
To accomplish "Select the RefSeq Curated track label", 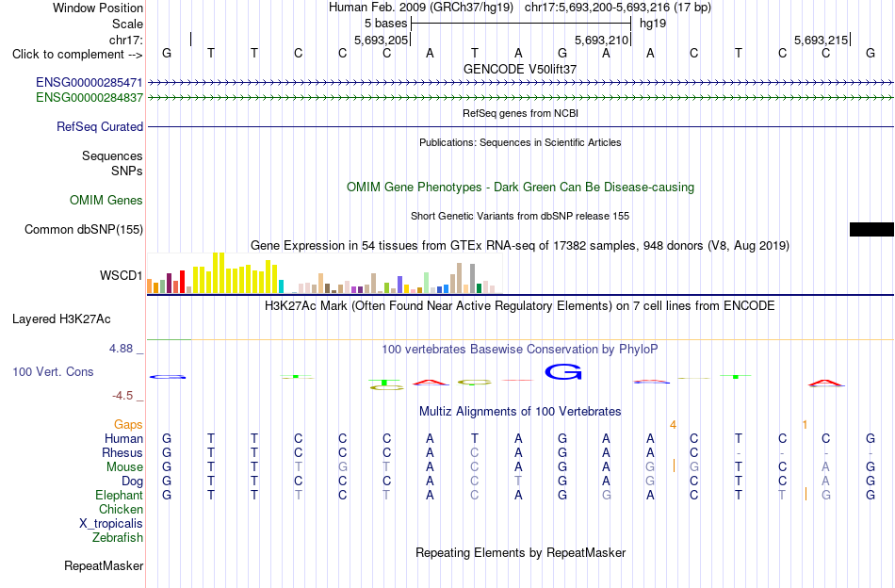I will (x=100, y=126).
